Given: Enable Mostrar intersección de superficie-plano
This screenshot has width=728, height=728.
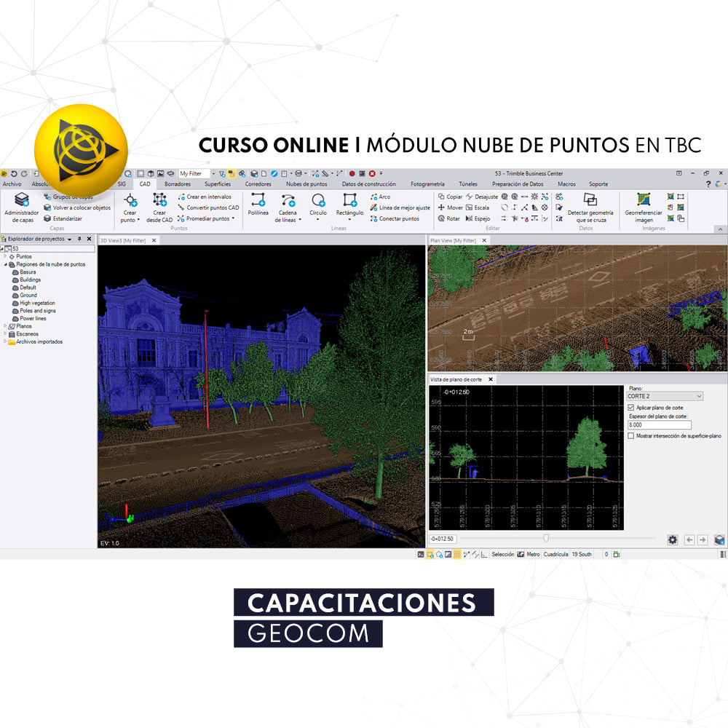Looking at the screenshot, I should tap(631, 436).
